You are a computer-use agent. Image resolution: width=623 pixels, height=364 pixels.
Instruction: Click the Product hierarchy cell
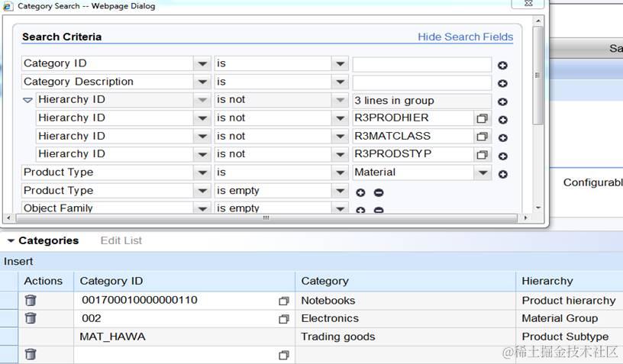[570, 301]
